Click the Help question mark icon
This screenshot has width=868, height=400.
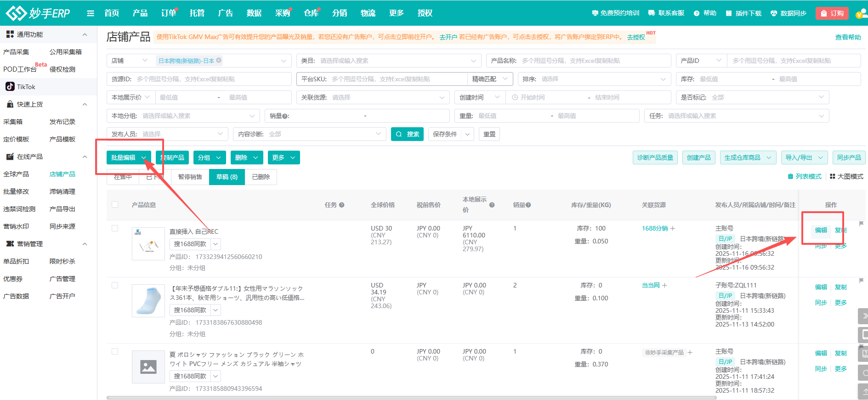(x=697, y=13)
